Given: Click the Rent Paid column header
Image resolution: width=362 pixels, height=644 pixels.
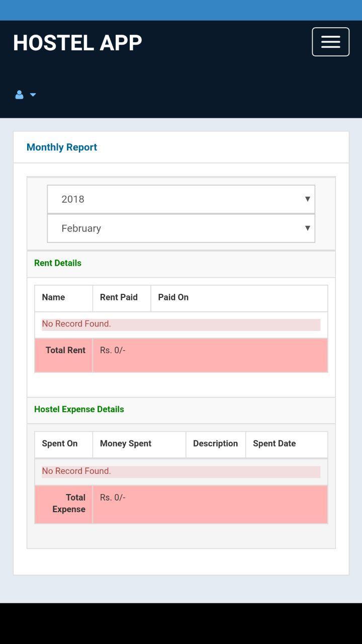Looking at the screenshot, I should [119, 297].
